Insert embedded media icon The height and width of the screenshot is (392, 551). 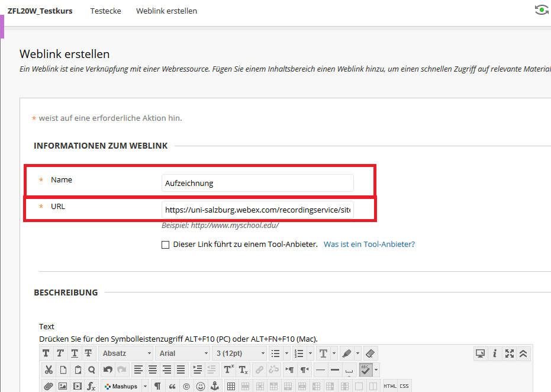(x=78, y=387)
